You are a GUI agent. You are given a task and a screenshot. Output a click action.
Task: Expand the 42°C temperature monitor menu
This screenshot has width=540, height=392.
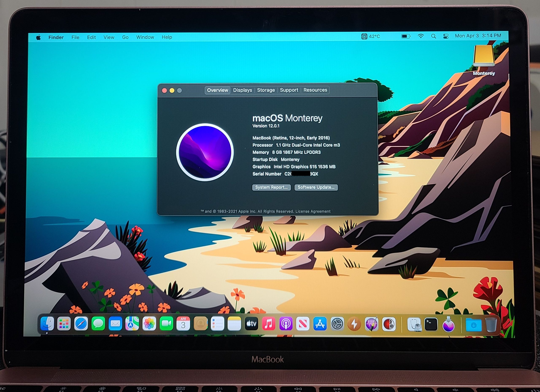[371, 36]
